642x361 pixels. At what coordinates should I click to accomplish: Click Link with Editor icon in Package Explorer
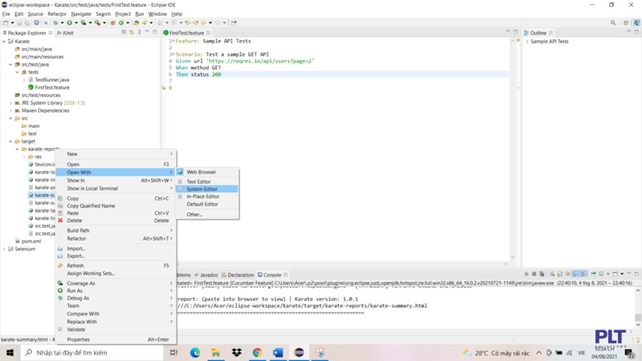131,32
